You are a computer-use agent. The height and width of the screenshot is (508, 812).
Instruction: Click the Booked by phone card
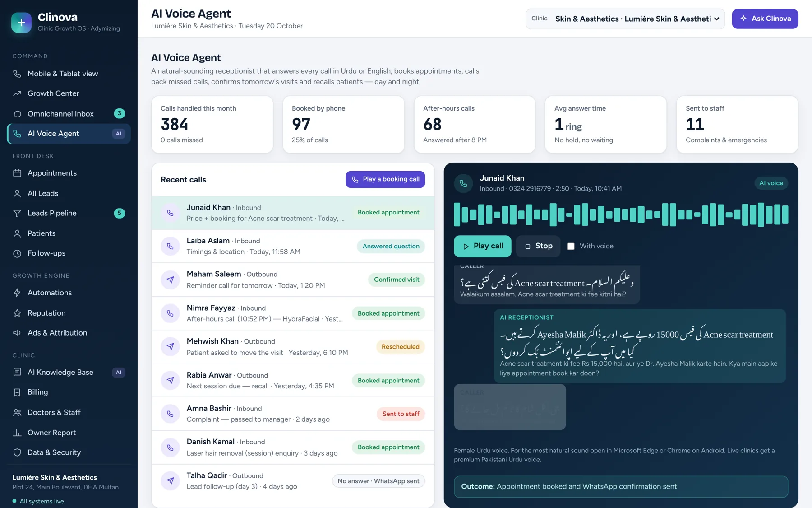tap(343, 124)
